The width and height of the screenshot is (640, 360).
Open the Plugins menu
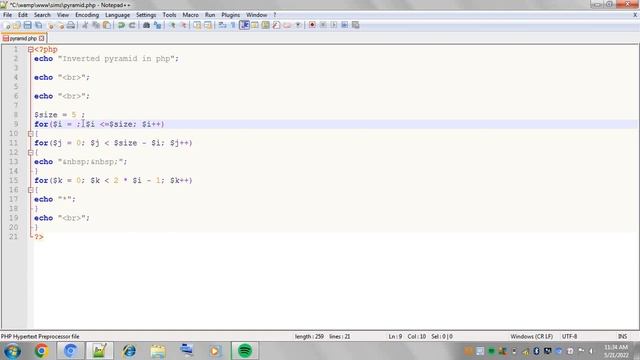click(x=231, y=15)
